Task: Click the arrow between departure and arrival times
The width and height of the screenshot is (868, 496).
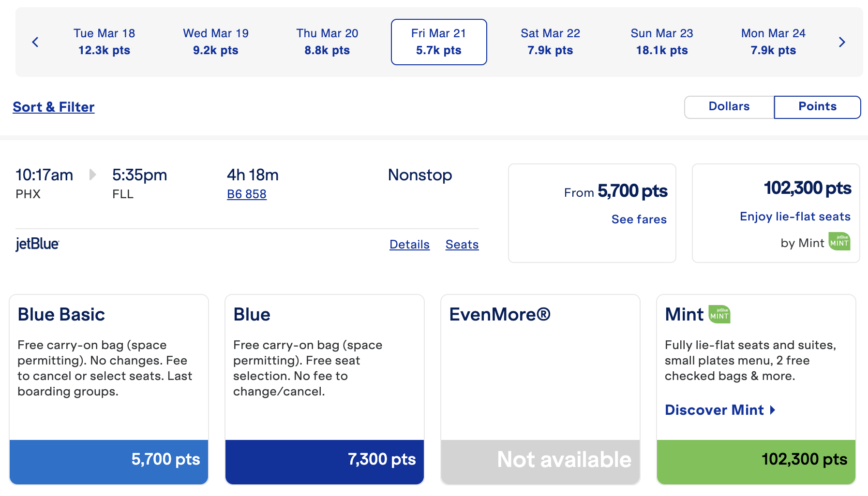Action: [92, 175]
